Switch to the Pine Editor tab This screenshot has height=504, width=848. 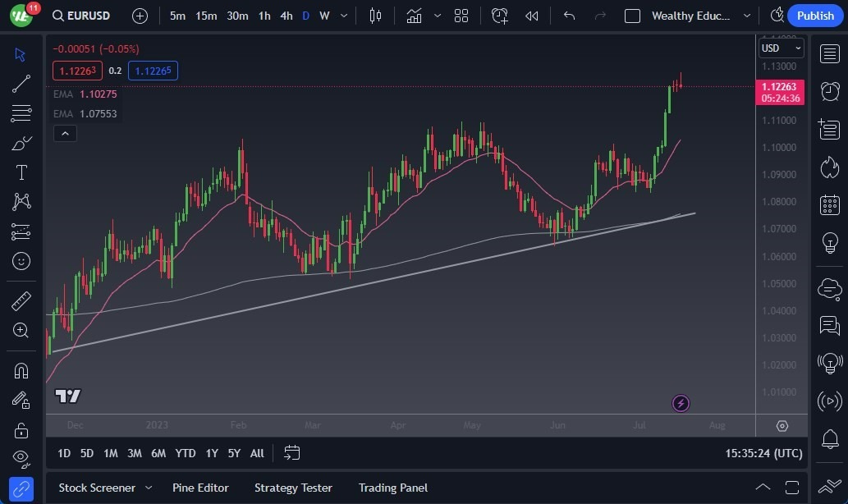tap(200, 487)
